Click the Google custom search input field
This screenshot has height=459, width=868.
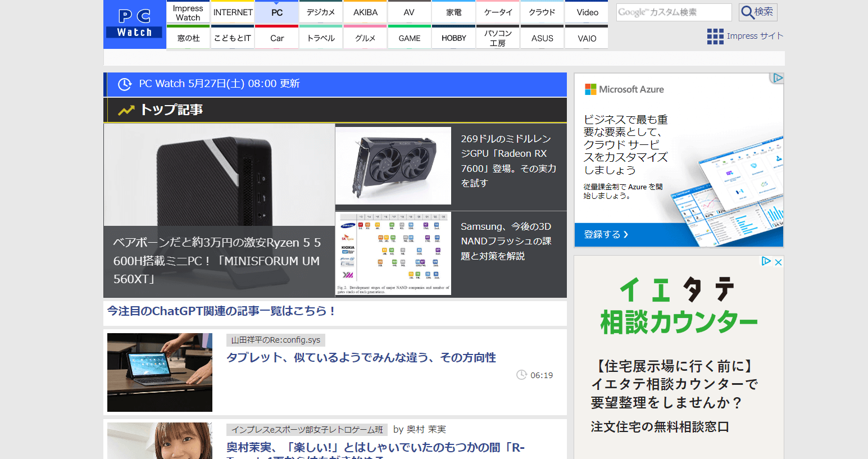(674, 12)
